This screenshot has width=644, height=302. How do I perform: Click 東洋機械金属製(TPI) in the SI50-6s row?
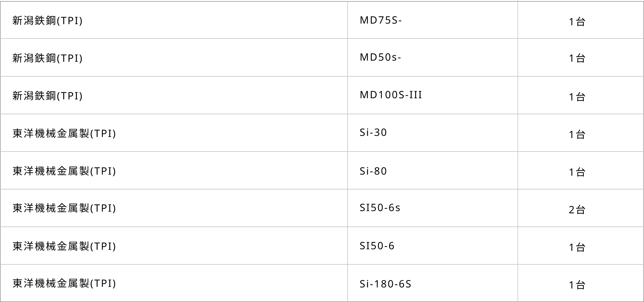pyautogui.click(x=64, y=208)
